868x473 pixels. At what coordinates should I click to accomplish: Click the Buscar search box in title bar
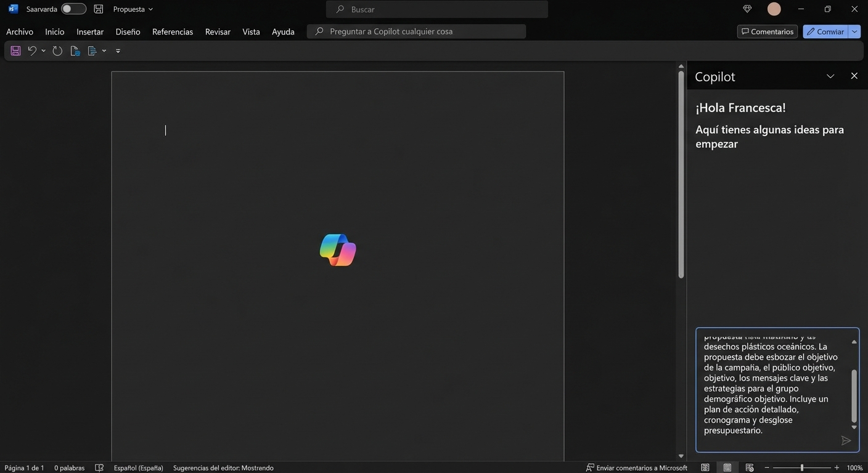pos(436,9)
